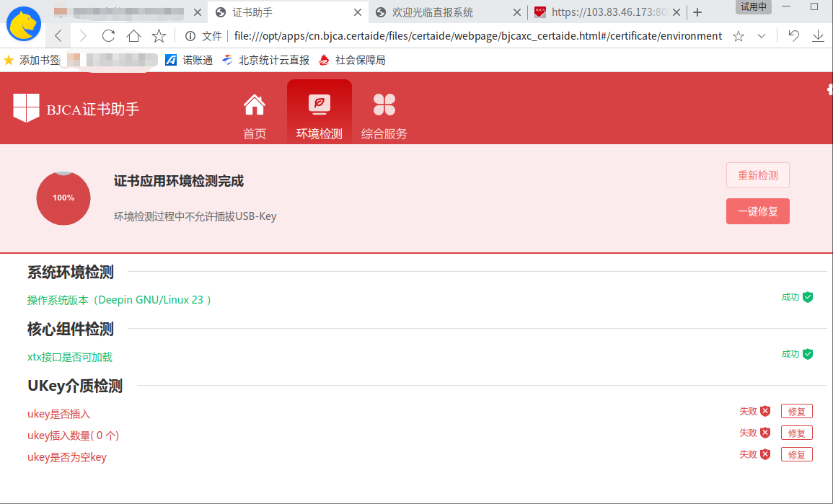Screen dimensions: 833x504
Task: Switch to the 欢迎光临直报系统 tab
Action: click(447, 12)
